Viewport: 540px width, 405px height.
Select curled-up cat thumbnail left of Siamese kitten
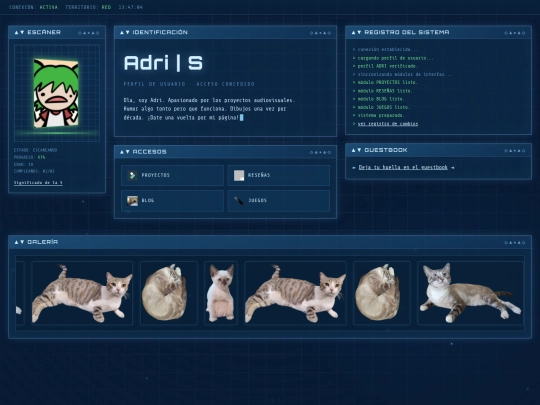click(169, 293)
